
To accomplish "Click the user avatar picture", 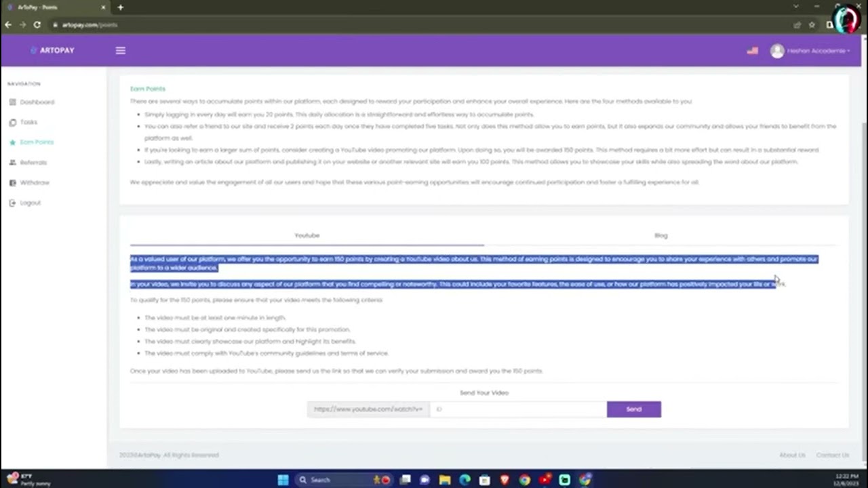I will click(x=777, y=51).
